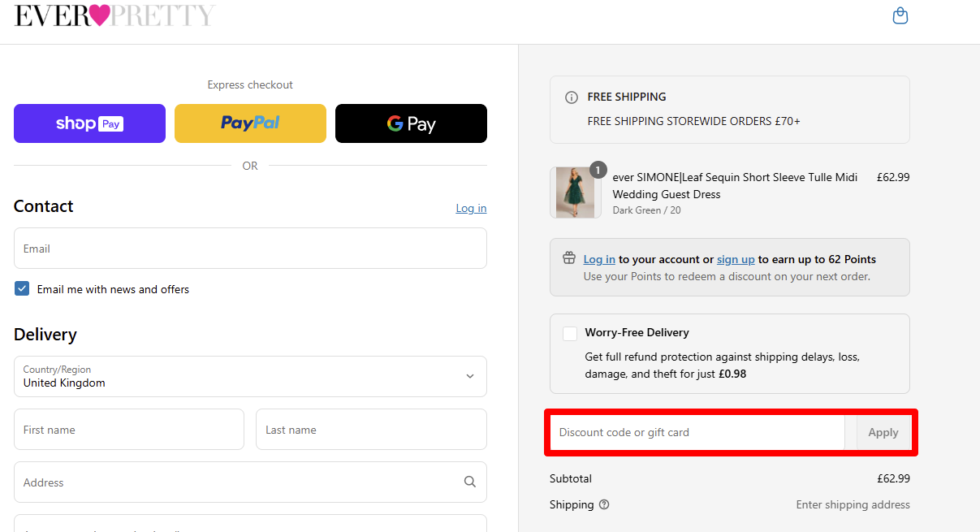The height and width of the screenshot is (532, 980).
Task: Click the shipping help question mark icon
Action: [x=604, y=504]
